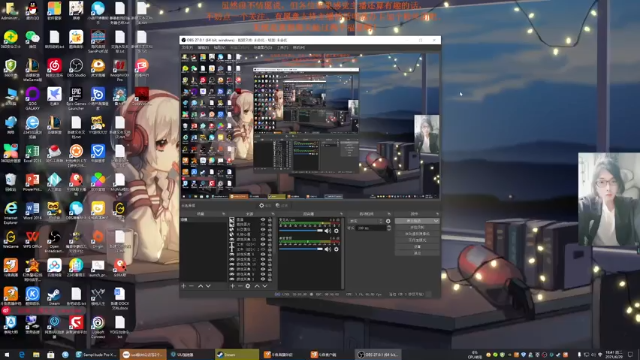Adjust microphone/Aux volume slider
Viewport: 640px width, 360px height.
[x=301, y=231]
